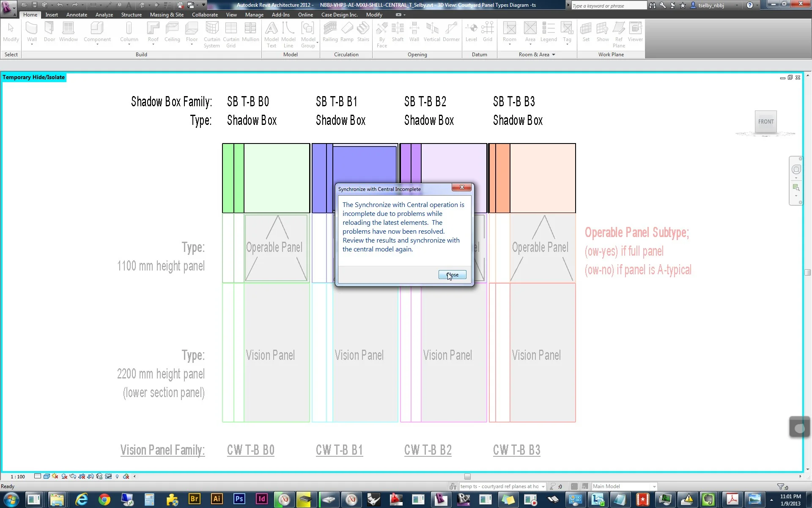Click the tselby_nbbj sign-in name

(711, 6)
